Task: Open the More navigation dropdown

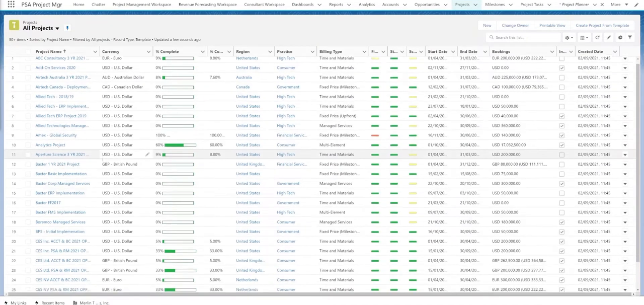Action: (x=619, y=5)
